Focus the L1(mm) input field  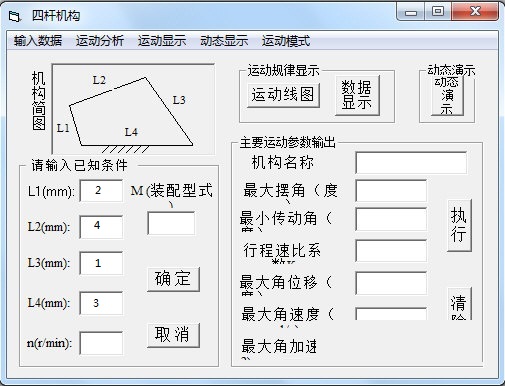click(101, 190)
